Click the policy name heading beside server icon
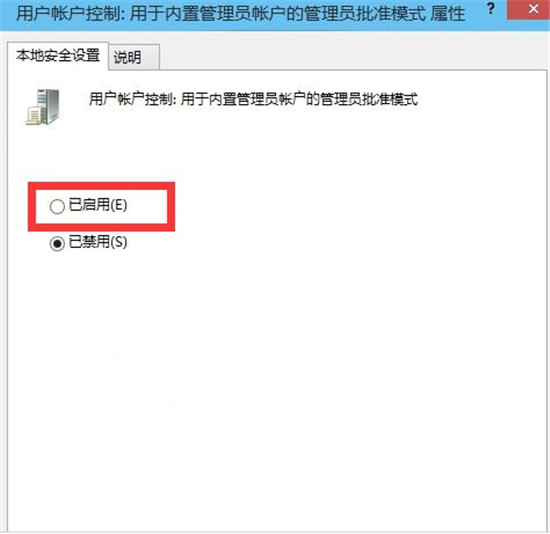550x534 pixels. [253, 99]
